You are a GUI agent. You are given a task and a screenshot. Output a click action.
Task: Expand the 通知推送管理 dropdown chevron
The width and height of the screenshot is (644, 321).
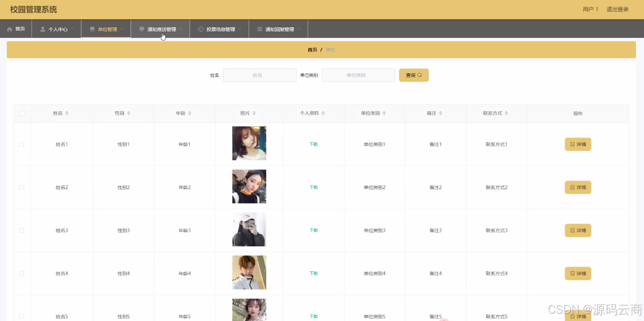[x=181, y=29]
